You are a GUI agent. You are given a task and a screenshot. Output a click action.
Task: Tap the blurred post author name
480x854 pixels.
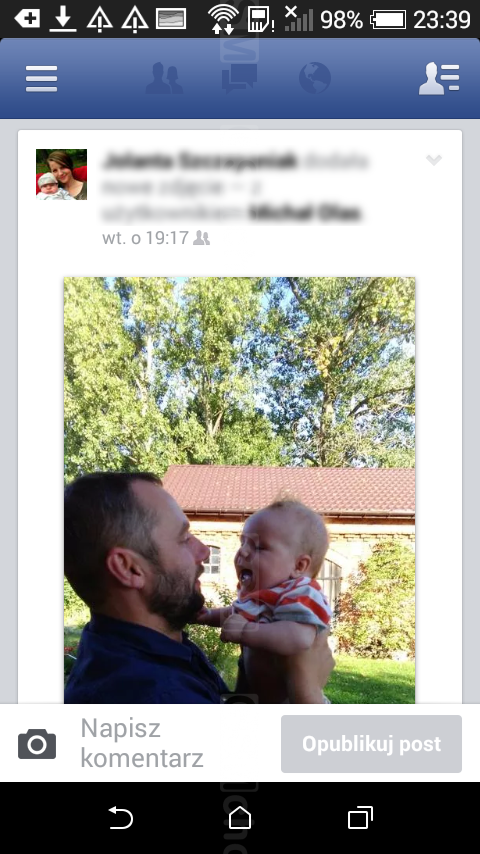click(200, 161)
